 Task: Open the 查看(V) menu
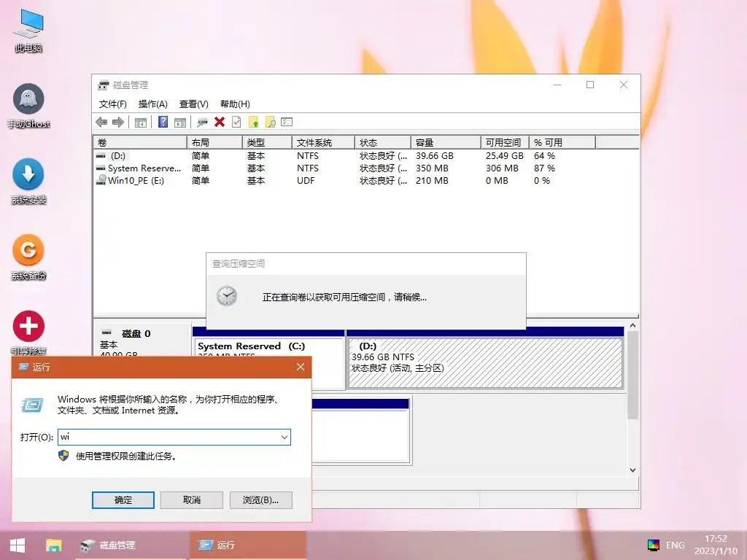click(193, 104)
